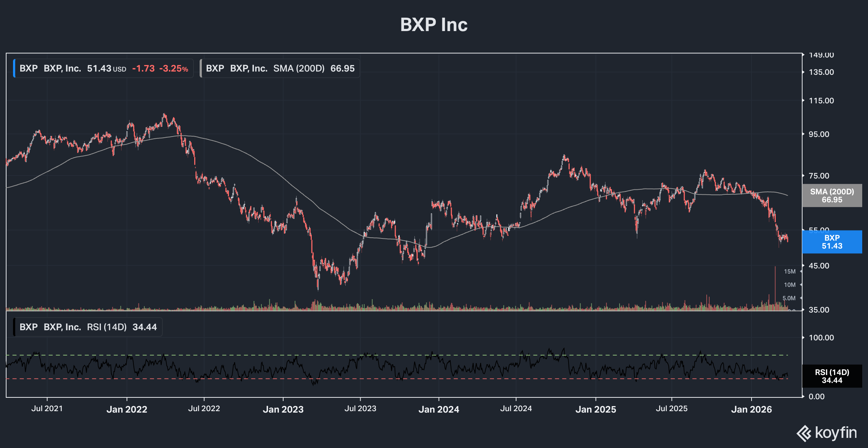This screenshot has height=448, width=868.
Task: Click the black RSI (14D) 34.44 axis tag
Action: (832, 376)
